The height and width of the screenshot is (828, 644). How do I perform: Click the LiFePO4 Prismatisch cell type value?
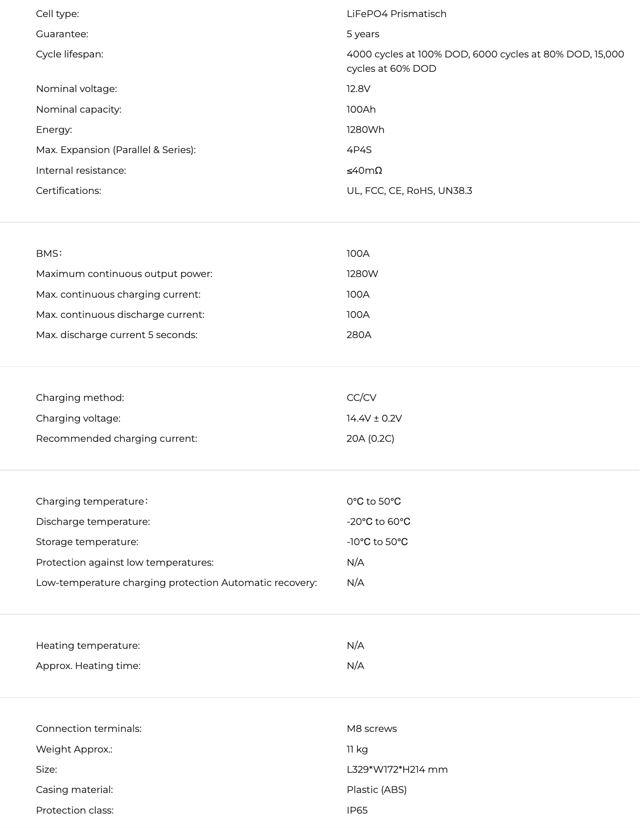396,14
